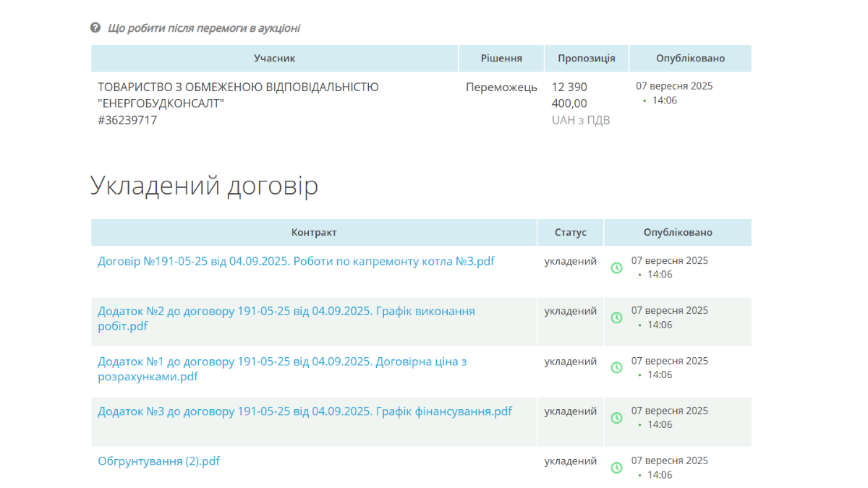Click the Учасник column header
The width and height of the screenshot is (868, 488).
coord(274,59)
